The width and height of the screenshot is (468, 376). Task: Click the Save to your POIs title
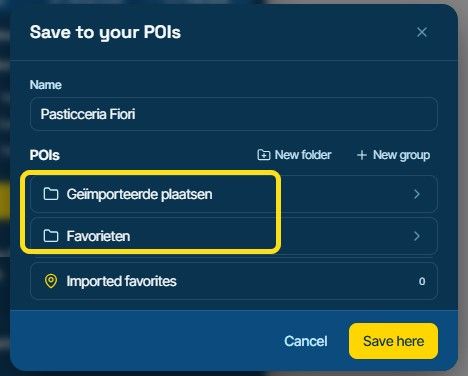(x=105, y=33)
